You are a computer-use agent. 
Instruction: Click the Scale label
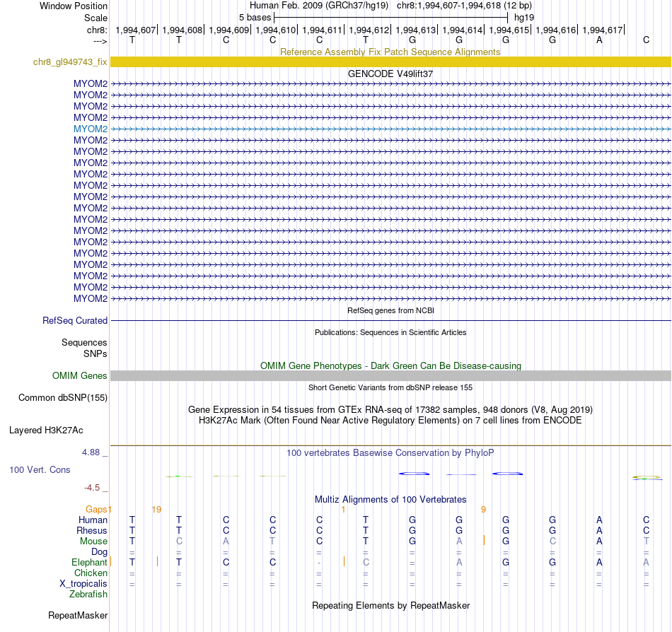click(x=95, y=18)
